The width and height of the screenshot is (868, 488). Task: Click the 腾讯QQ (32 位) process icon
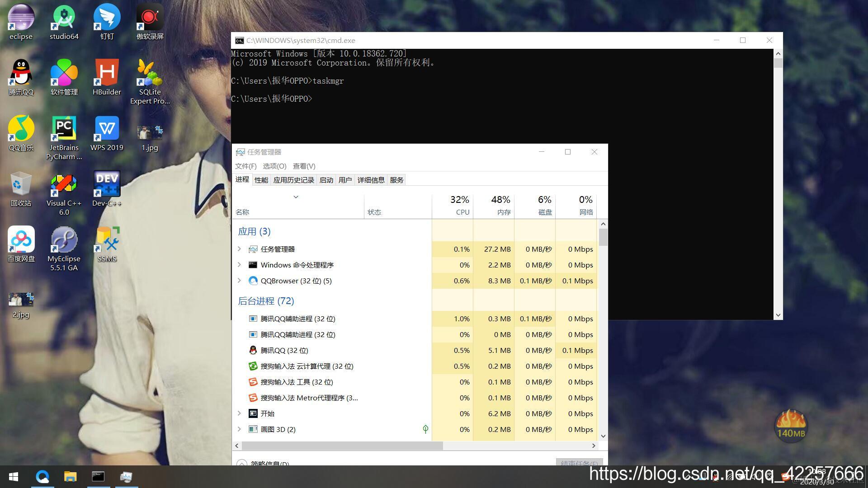253,350
